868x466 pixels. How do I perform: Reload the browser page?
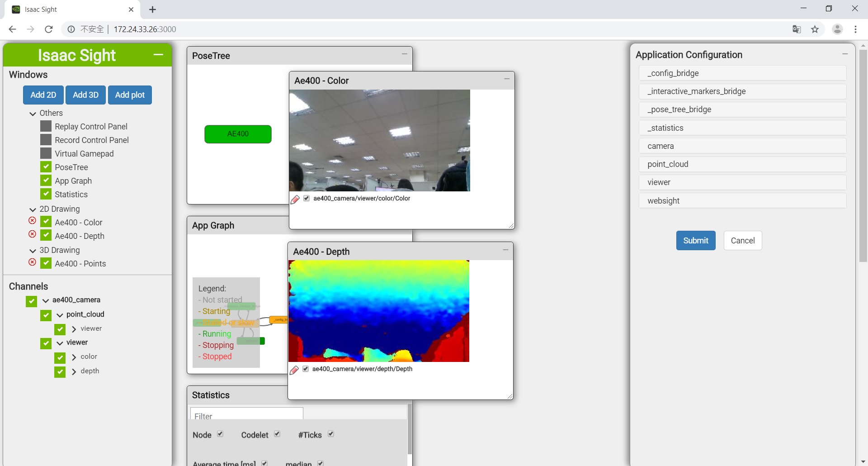49,29
